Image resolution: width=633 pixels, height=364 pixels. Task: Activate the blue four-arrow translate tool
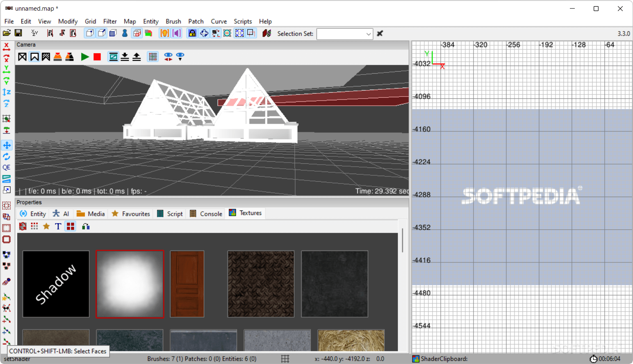click(7, 145)
